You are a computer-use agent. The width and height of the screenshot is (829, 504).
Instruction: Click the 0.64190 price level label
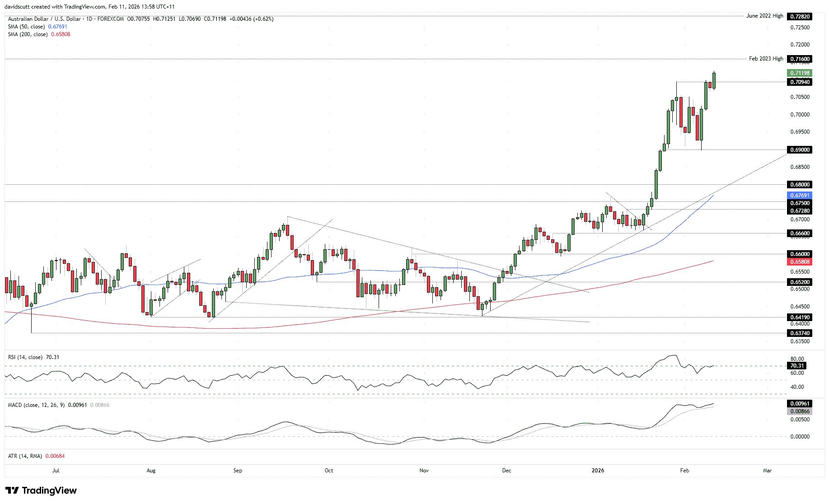coord(800,317)
